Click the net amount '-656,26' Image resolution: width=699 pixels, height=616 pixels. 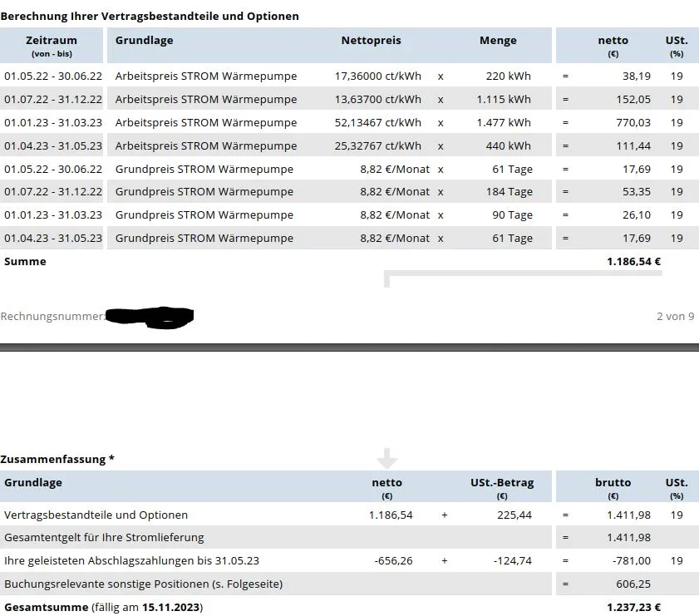pyautogui.click(x=393, y=560)
